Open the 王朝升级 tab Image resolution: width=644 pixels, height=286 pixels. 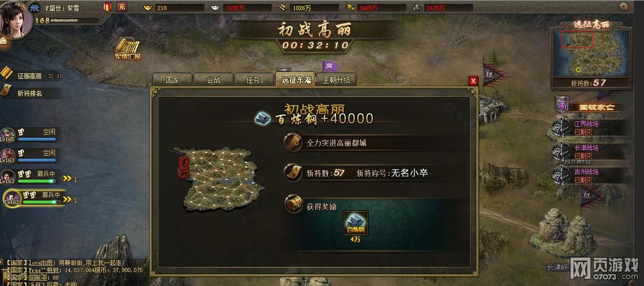coord(336,79)
